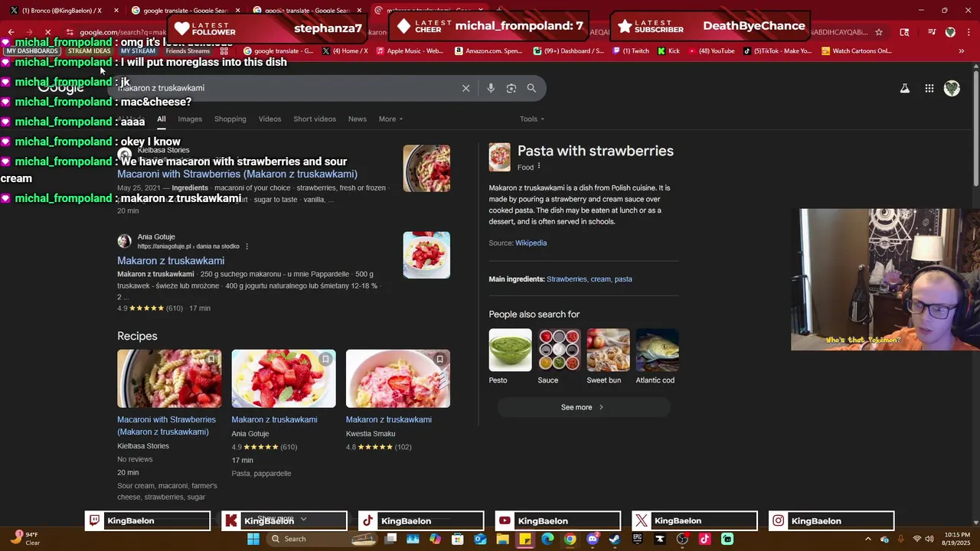Open Chrome from the taskbar

[570, 539]
